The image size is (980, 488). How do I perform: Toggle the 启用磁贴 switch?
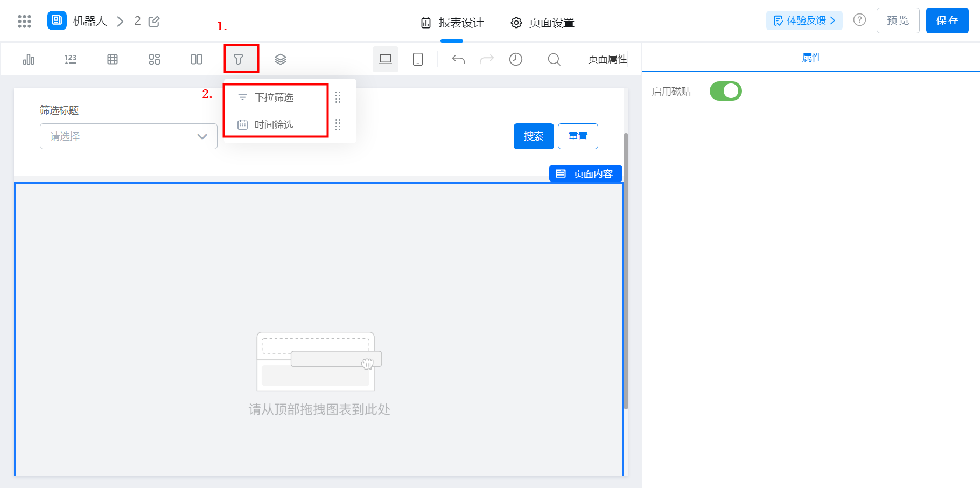(x=725, y=92)
